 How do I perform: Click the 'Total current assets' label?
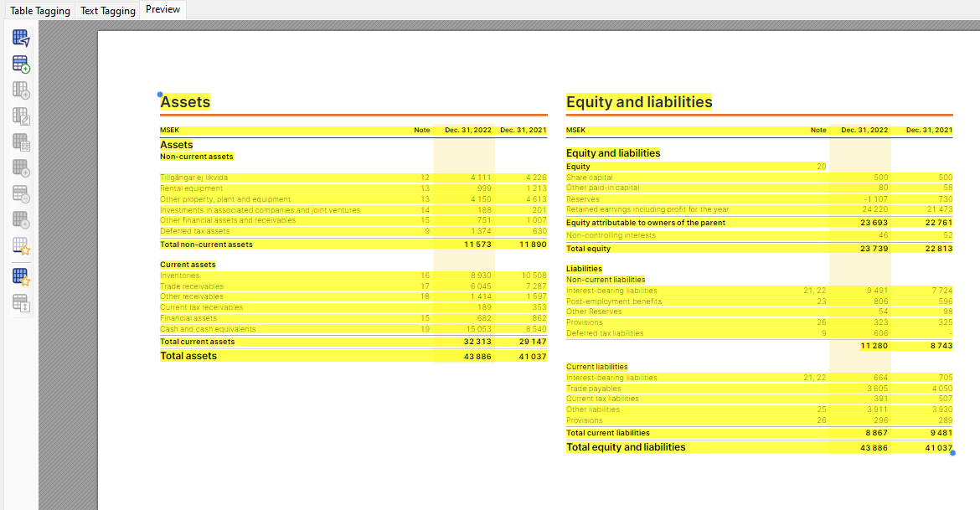(x=198, y=342)
